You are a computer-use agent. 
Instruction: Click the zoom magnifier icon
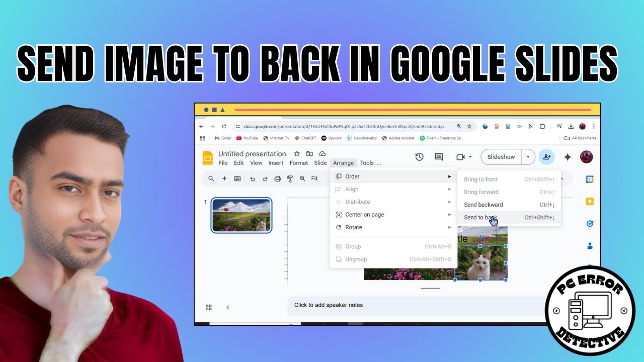click(x=302, y=178)
